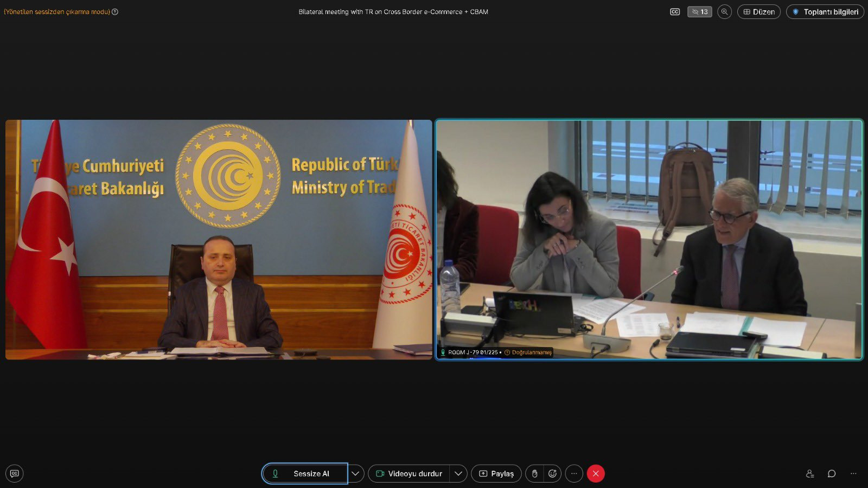Viewport: 868px width, 488px height.
Task: Click the Paylaş share screen button
Action: [496, 473]
